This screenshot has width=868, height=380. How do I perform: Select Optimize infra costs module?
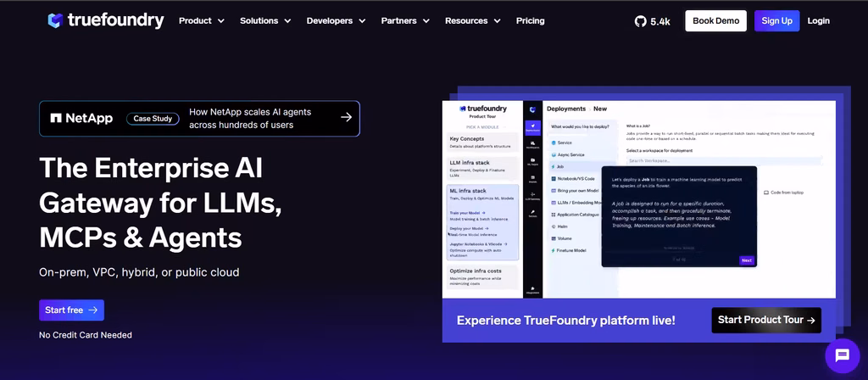[x=482, y=276]
